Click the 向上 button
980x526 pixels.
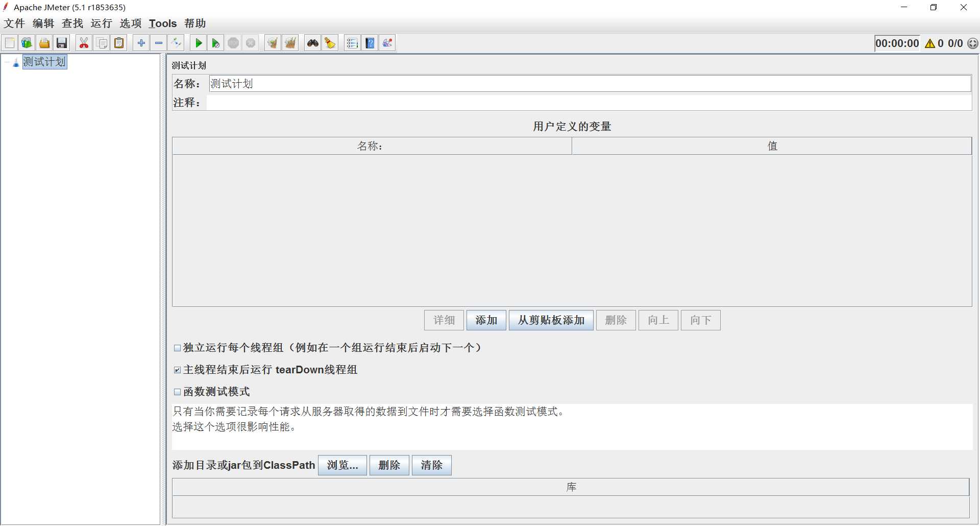658,320
